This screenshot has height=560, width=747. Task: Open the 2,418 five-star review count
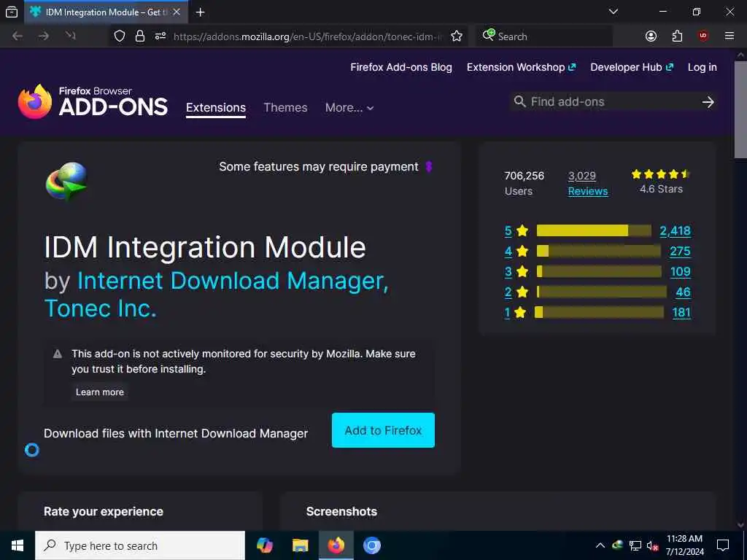(x=675, y=231)
